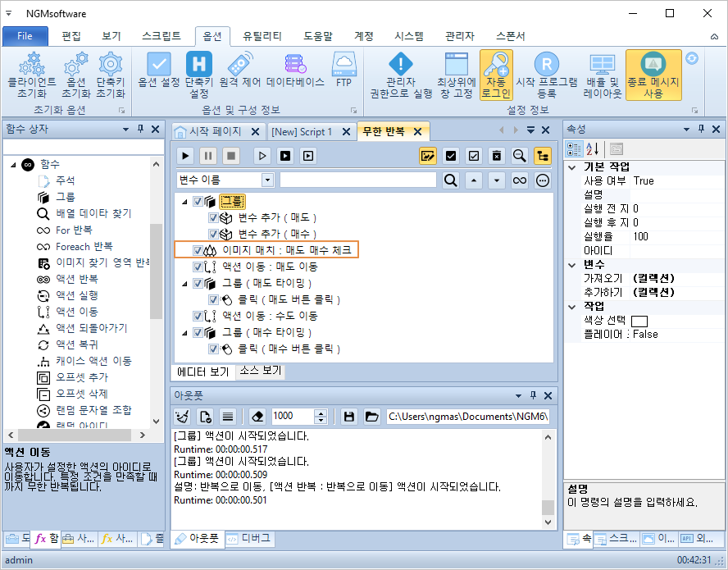
Task: Click 시작 프로그램 등록 icon
Action: [x=547, y=75]
